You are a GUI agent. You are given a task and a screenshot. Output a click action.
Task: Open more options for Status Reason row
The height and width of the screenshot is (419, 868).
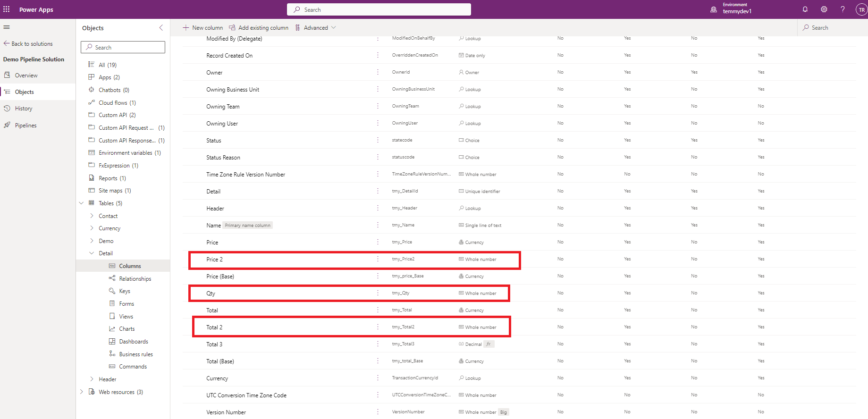tap(378, 157)
